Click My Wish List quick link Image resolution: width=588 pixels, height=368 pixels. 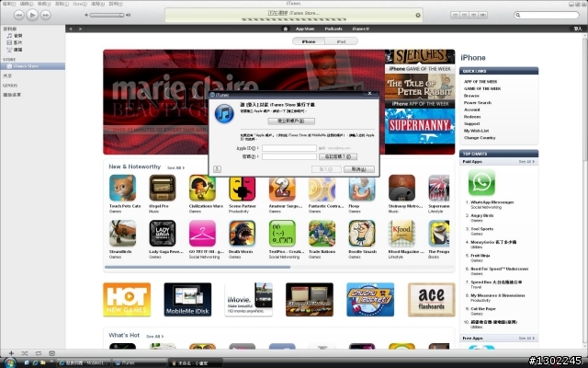[x=476, y=131]
